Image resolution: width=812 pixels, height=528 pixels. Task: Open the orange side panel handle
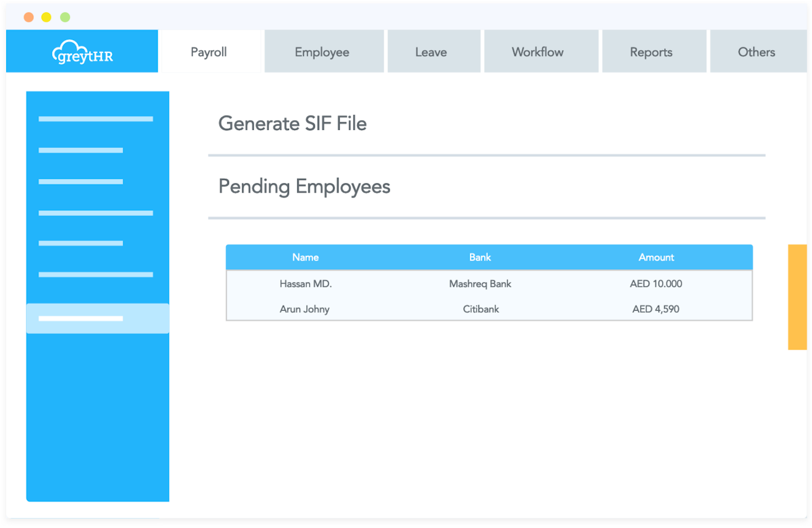coord(797,297)
